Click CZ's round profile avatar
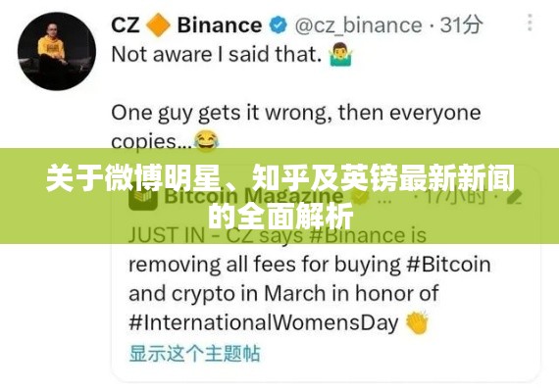 click(57, 52)
